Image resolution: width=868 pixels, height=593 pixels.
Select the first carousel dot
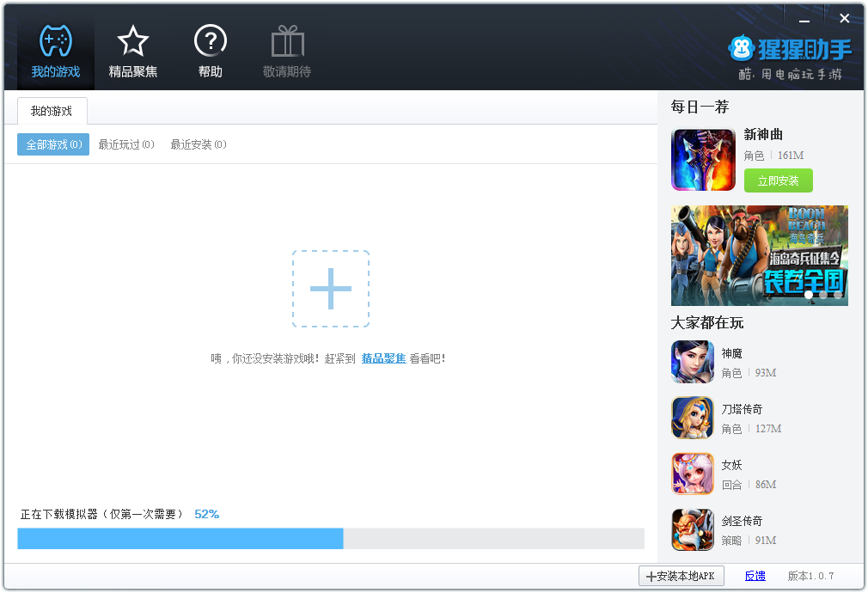(x=809, y=295)
